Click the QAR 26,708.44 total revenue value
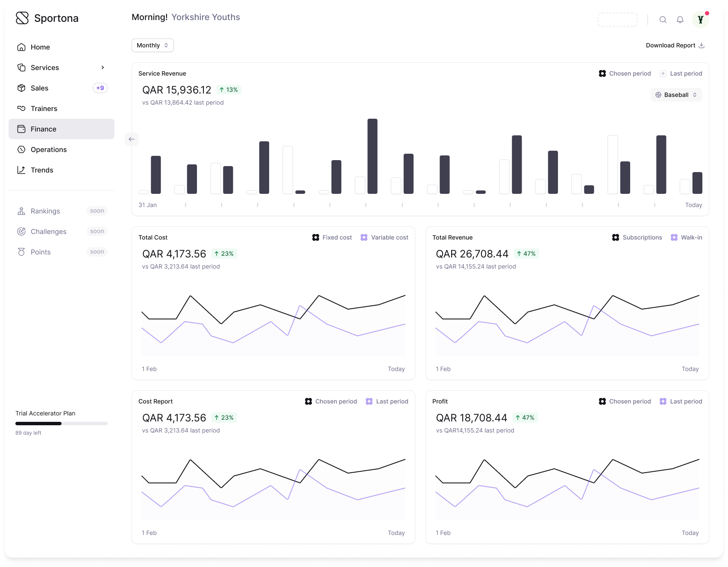Image resolution: width=728 pixels, height=567 pixels. (x=472, y=254)
